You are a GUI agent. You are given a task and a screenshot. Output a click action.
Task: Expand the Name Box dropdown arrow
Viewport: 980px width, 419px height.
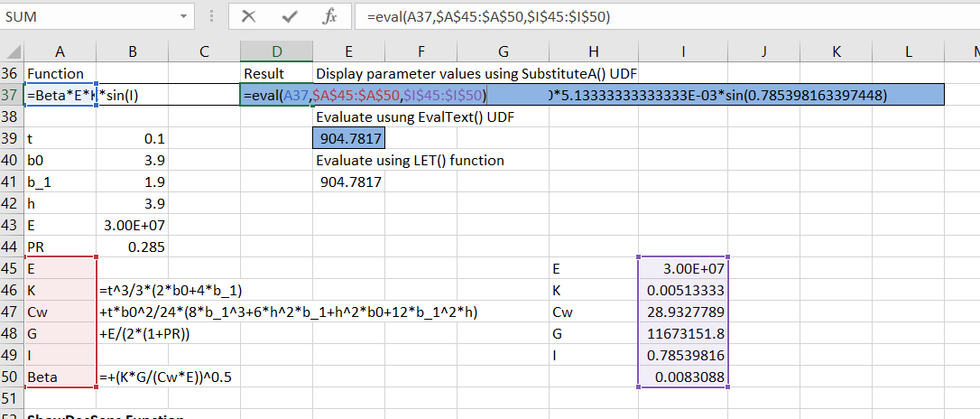184,16
